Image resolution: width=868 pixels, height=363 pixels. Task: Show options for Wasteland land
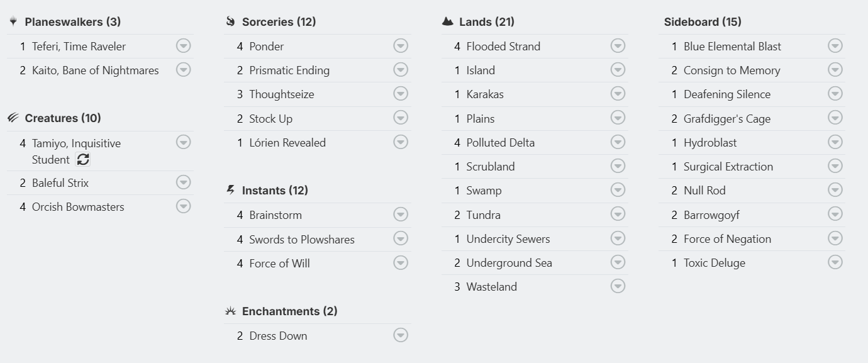click(x=618, y=286)
